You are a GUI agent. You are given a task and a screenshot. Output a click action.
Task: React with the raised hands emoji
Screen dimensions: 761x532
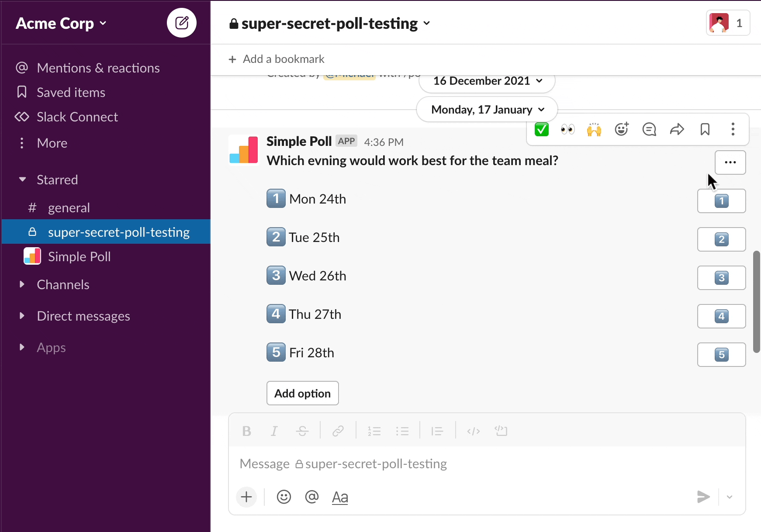point(594,129)
